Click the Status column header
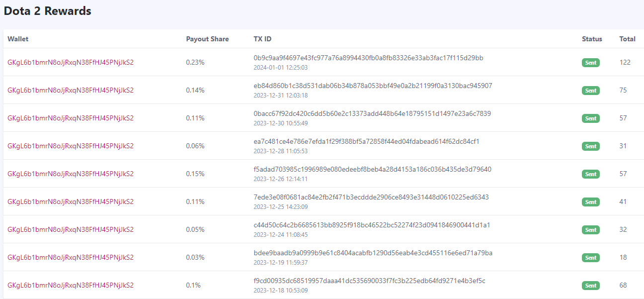 [592, 39]
